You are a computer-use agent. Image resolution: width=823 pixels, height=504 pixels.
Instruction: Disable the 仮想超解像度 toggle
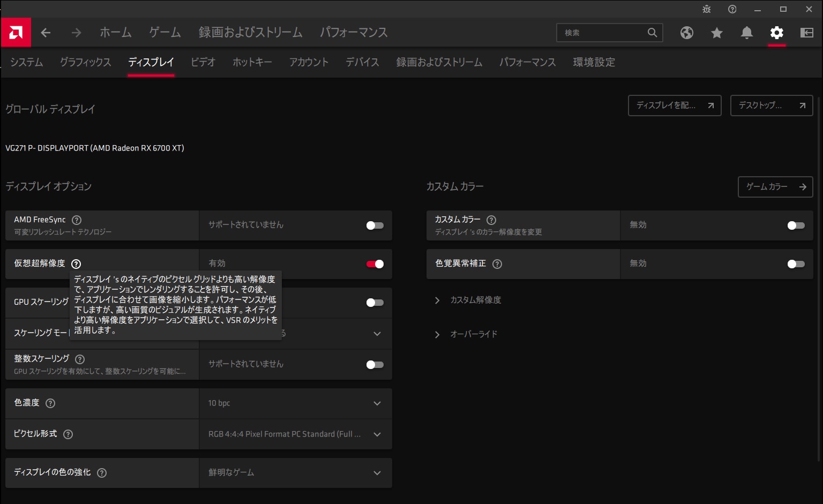(x=375, y=264)
